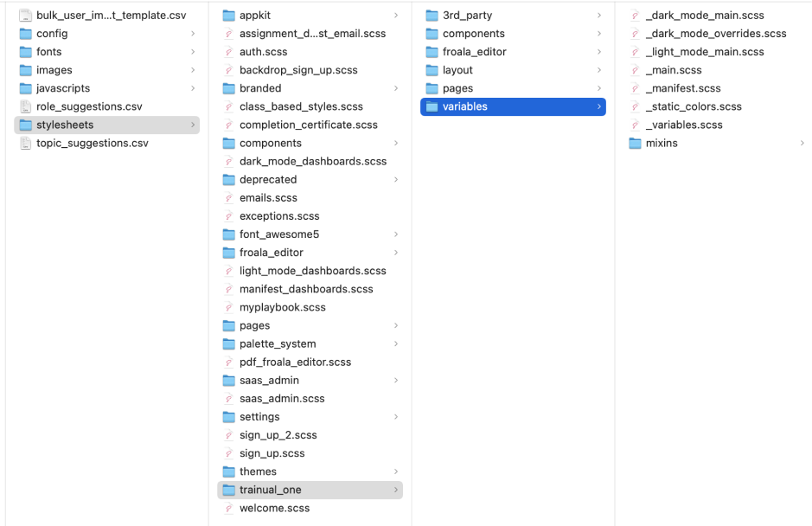Open components folder in second column
The height and width of the screenshot is (526, 812).
310,143
